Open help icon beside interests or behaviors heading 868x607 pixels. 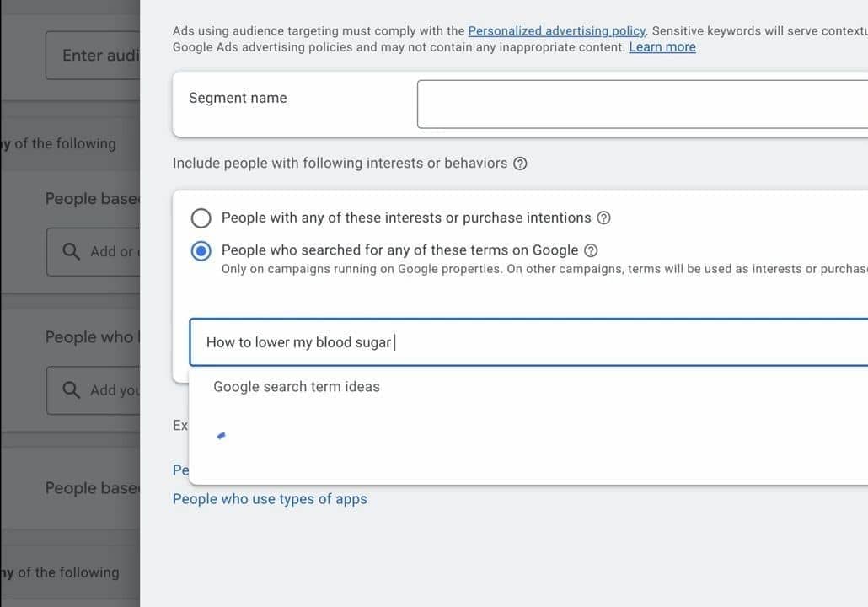point(520,164)
